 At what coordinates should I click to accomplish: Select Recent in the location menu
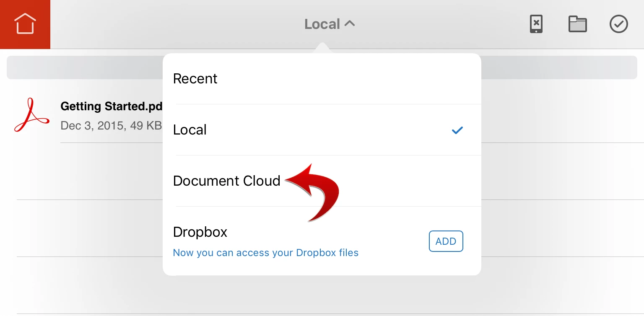[x=322, y=79]
